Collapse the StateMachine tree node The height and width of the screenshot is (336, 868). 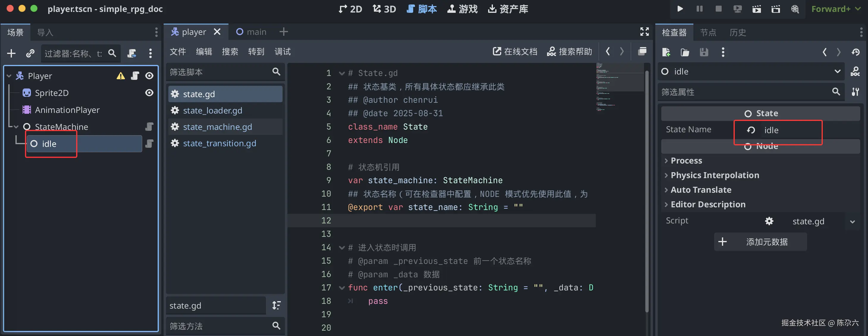pos(16,127)
